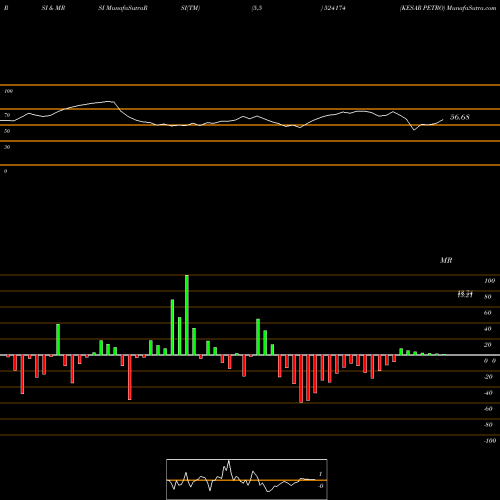This screenshot has height=500, width=500.
Task: Select the SI(TM) header text
Action: point(190,8)
